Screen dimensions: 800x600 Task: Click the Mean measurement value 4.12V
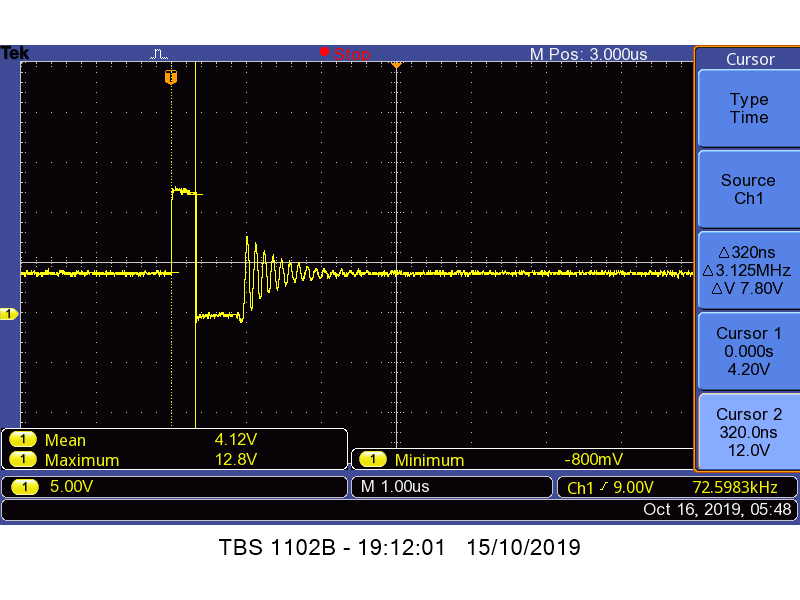236,439
